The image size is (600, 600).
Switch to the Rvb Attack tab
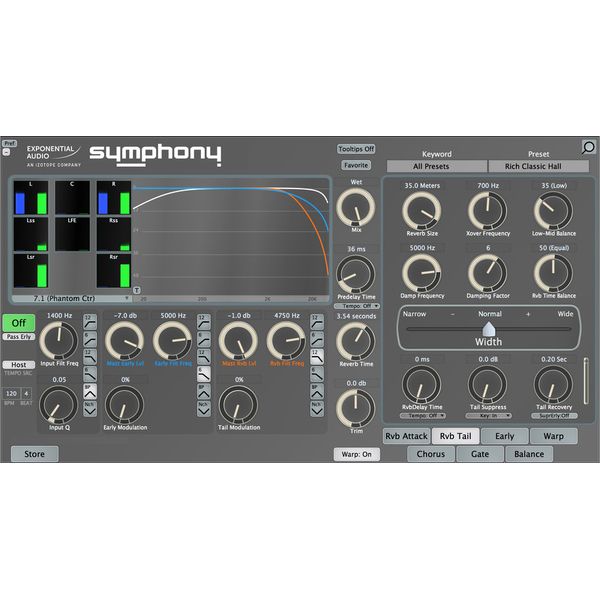[x=406, y=436]
